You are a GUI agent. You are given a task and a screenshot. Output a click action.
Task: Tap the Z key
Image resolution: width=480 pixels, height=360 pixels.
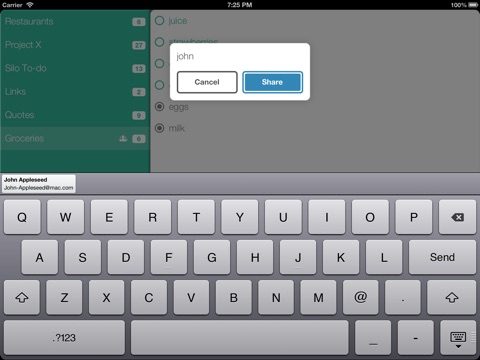click(64, 297)
